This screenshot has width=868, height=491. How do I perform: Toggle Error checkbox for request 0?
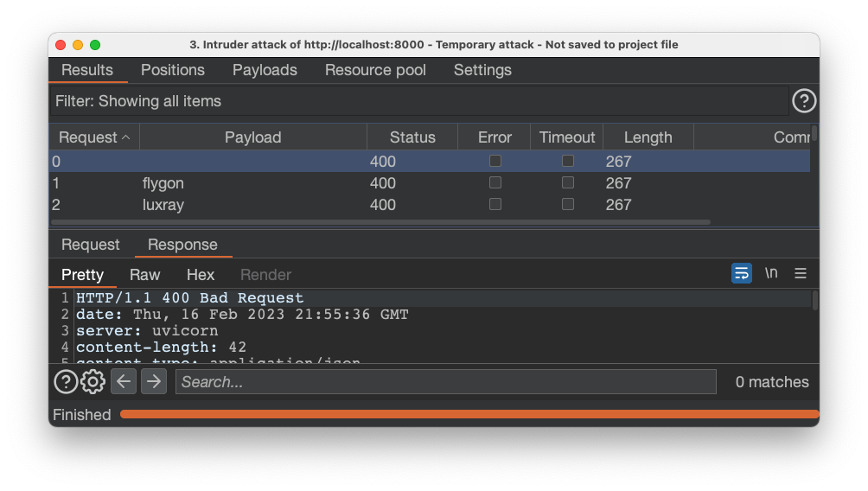pyautogui.click(x=495, y=161)
